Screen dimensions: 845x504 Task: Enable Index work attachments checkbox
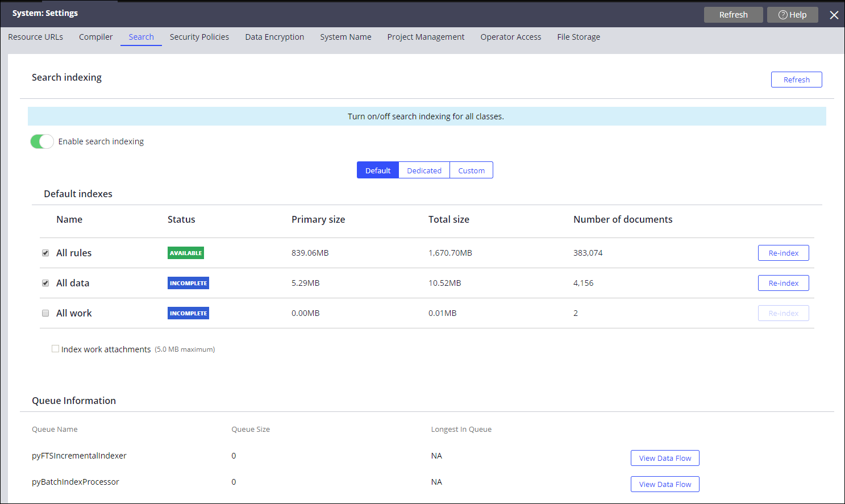pyautogui.click(x=55, y=349)
